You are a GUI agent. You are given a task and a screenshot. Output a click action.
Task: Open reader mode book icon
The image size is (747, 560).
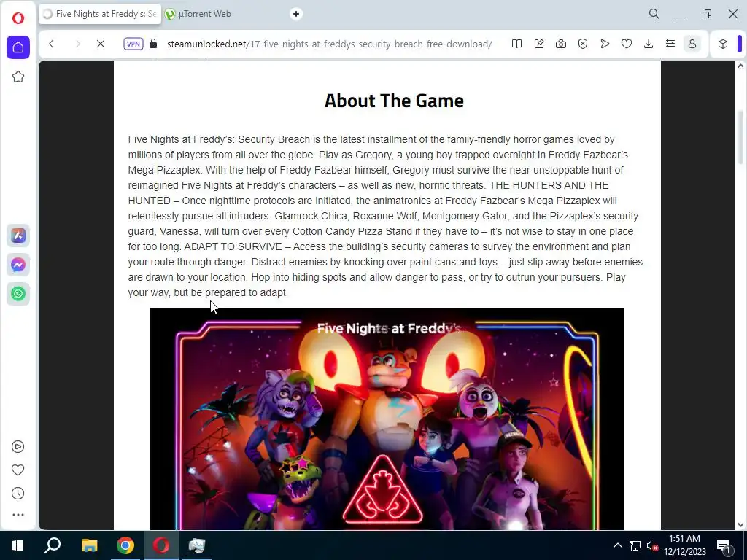pos(516,44)
